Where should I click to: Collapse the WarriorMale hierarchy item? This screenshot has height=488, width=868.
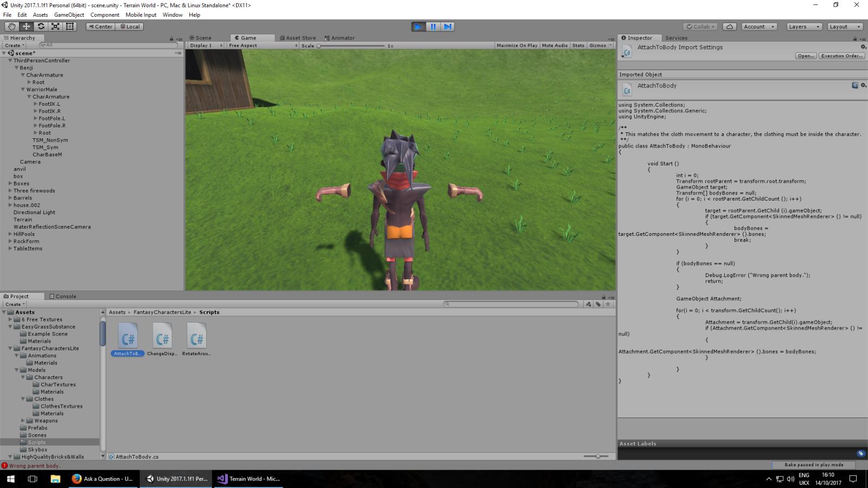(23, 89)
